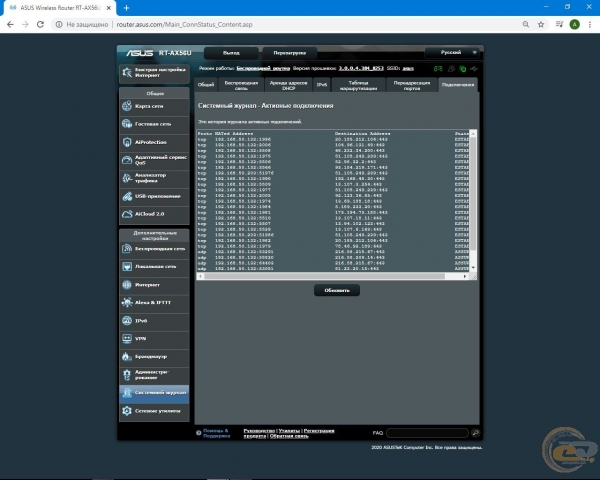Open the Обратная связь feedback link

click(x=289, y=436)
